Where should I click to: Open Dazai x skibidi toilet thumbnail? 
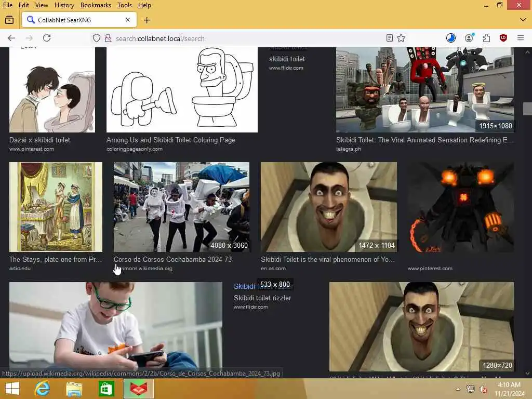[52, 89]
